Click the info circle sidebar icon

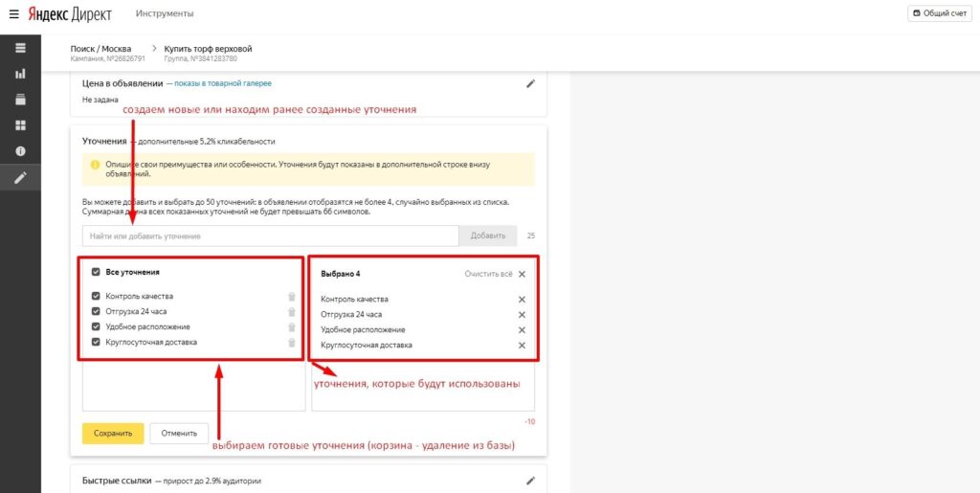pyautogui.click(x=20, y=151)
